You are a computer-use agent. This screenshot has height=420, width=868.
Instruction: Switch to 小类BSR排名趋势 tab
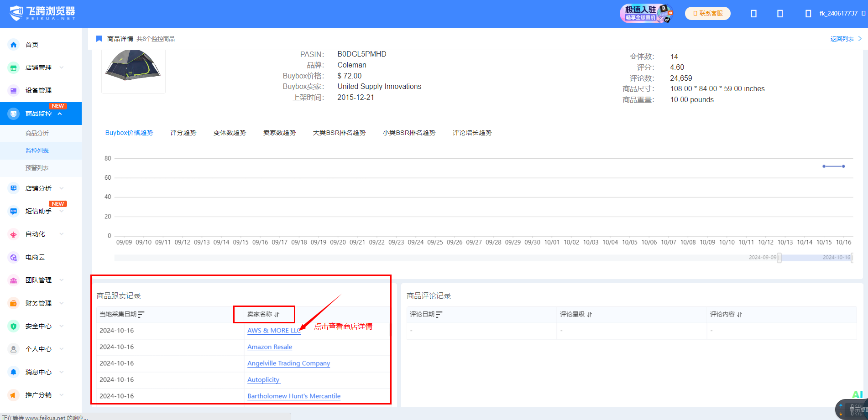[409, 133]
